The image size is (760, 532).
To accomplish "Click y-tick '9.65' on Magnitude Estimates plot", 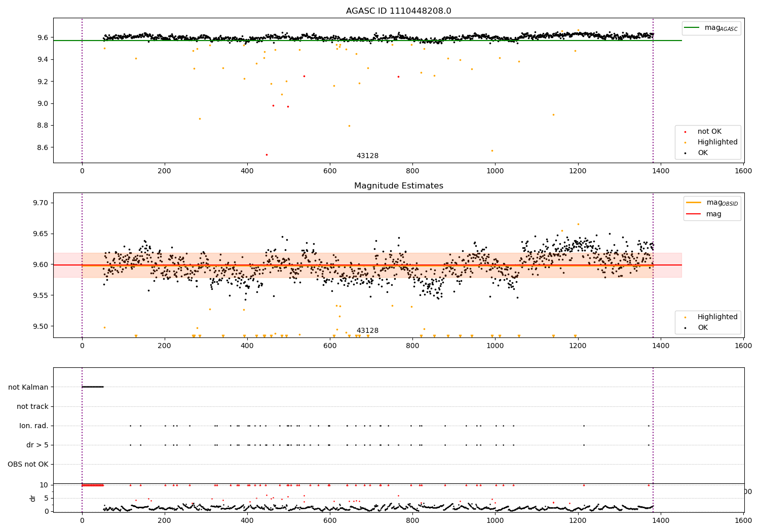I will 40,234.
